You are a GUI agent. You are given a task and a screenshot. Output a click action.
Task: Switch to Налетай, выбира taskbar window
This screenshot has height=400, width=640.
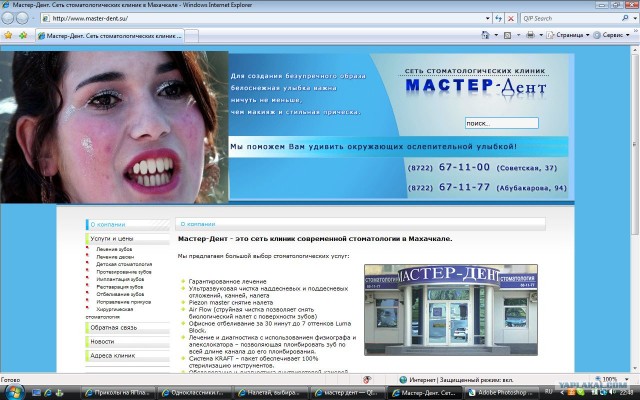tap(271, 393)
